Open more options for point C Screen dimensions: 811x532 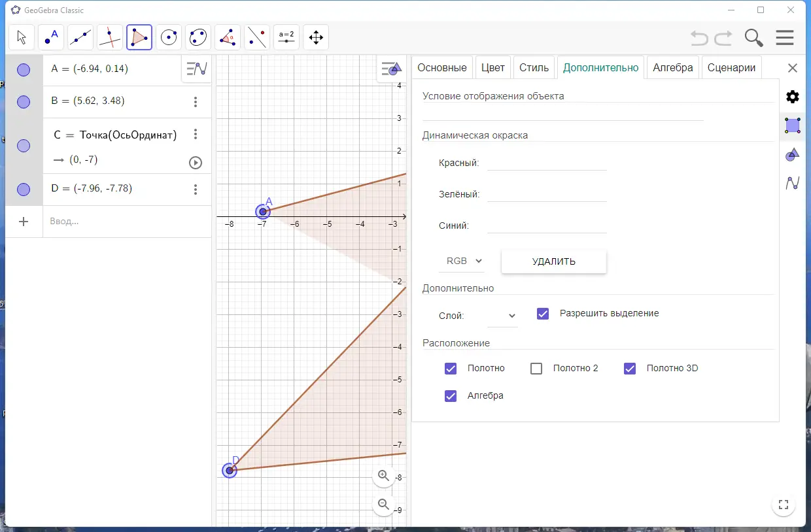(x=196, y=134)
